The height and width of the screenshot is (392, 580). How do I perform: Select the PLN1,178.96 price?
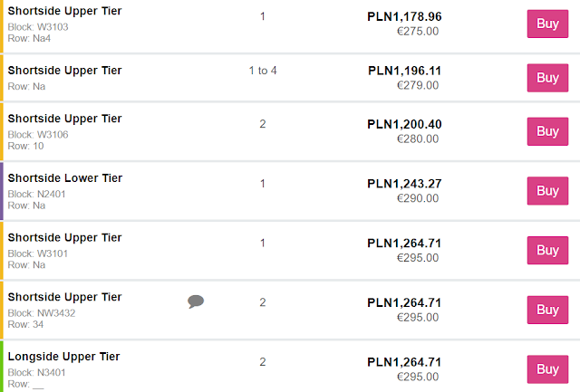click(x=404, y=16)
